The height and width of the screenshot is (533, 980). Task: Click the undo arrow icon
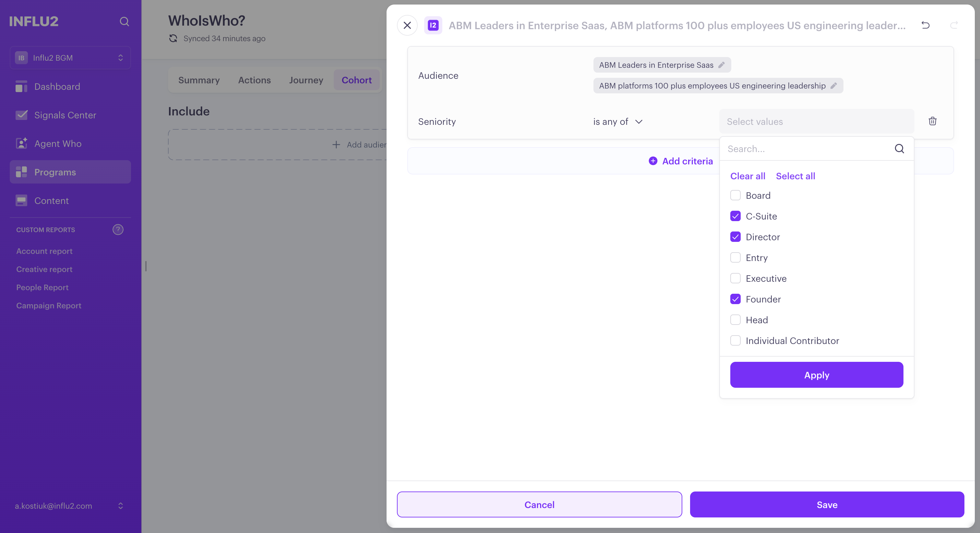click(926, 26)
